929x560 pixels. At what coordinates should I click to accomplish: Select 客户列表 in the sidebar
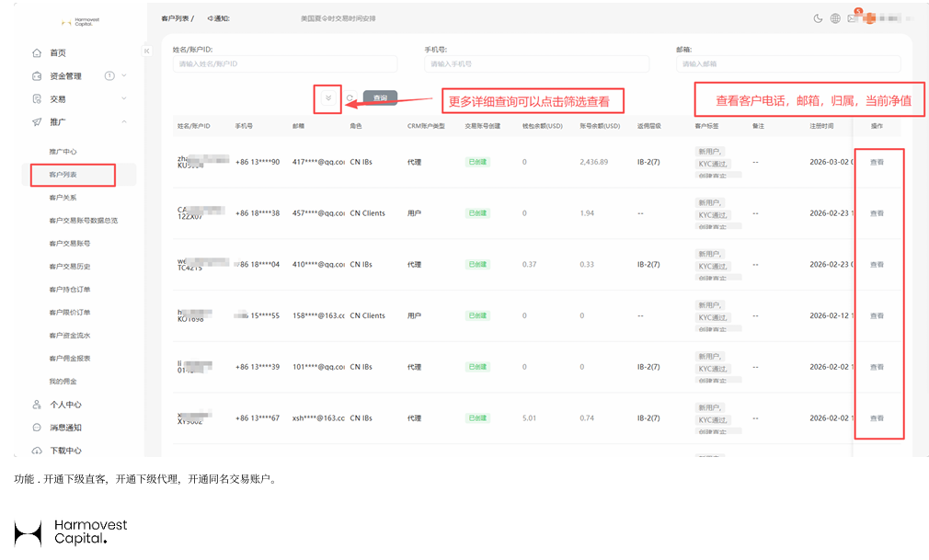click(x=63, y=175)
